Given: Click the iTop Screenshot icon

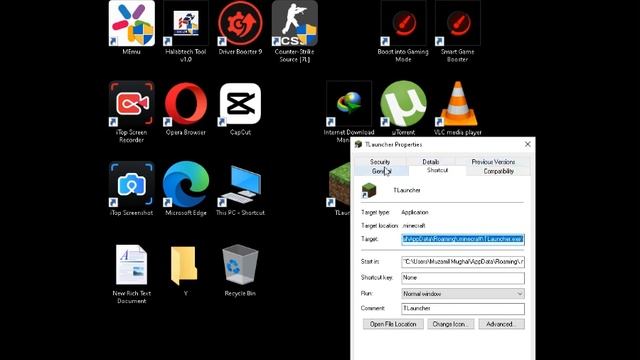Looking at the screenshot, I should coord(131,184).
